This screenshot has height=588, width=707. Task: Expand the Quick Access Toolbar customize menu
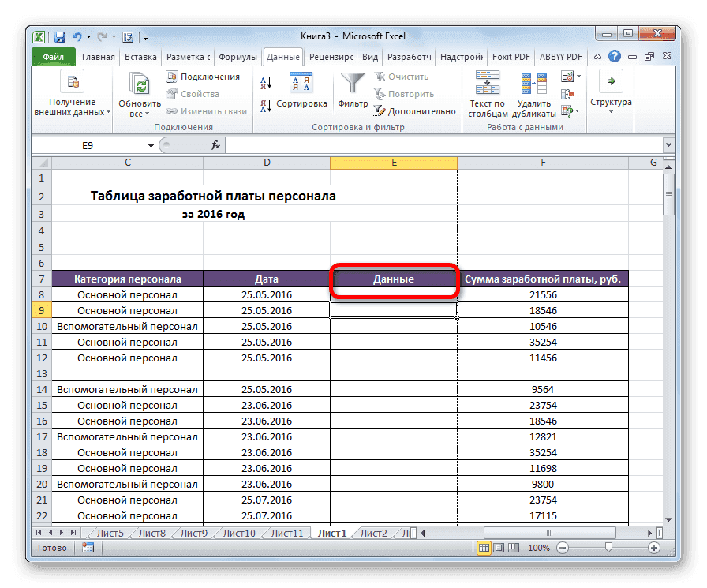point(145,36)
